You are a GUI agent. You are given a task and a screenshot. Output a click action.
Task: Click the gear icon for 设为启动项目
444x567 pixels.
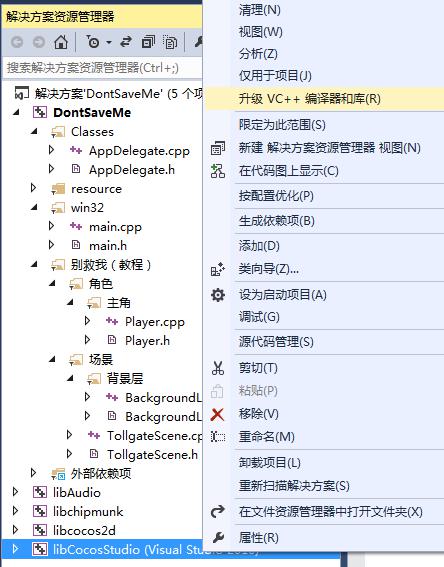pyautogui.click(x=218, y=295)
